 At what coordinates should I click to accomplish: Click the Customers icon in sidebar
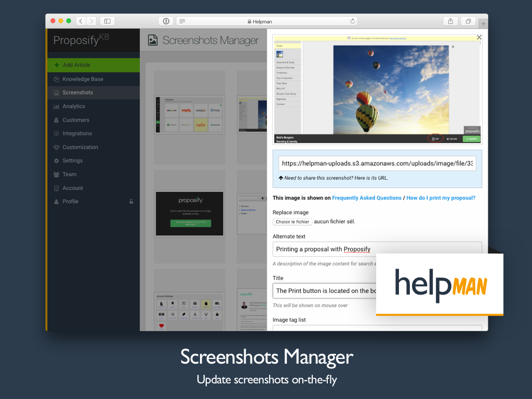click(x=56, y=120)
